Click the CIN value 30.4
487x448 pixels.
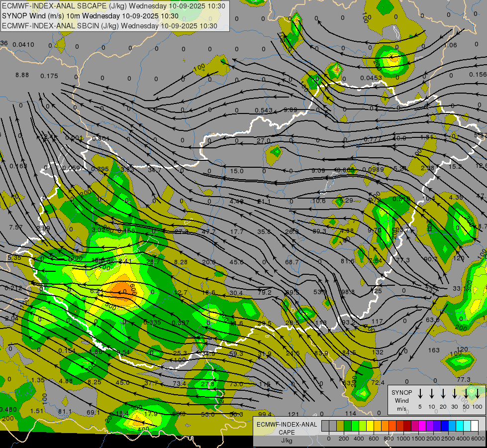[236, 293]
